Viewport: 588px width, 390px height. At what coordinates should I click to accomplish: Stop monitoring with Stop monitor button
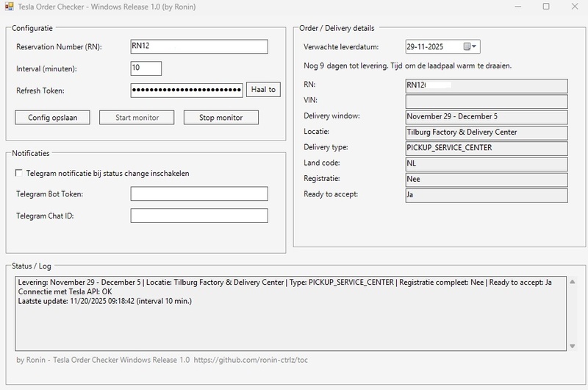pos(221,118)
